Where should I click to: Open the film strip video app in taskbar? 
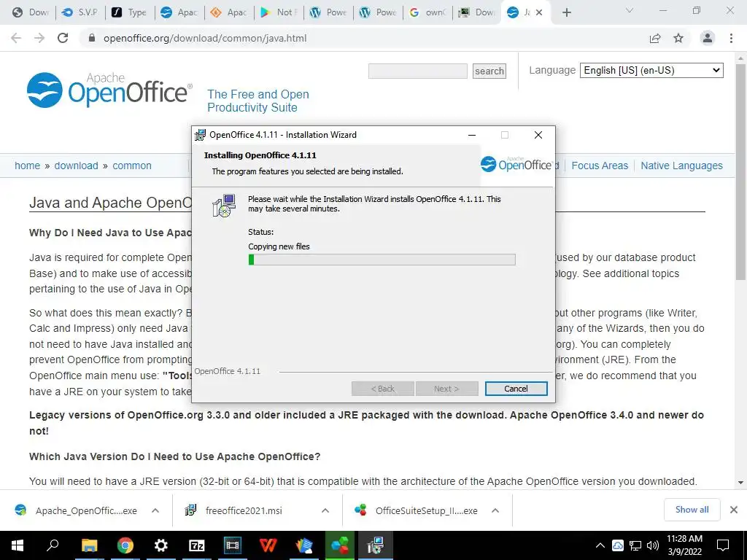point(233,545)
